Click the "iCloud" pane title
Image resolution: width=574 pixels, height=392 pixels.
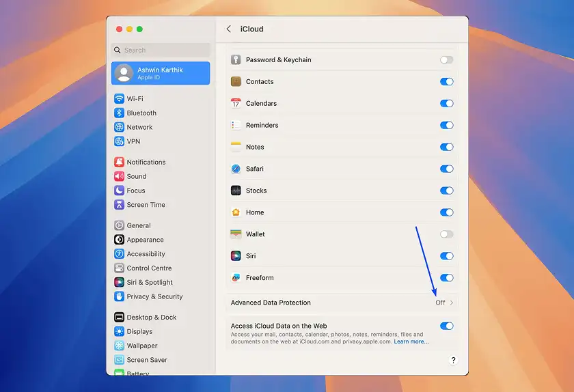pos(252,29)
